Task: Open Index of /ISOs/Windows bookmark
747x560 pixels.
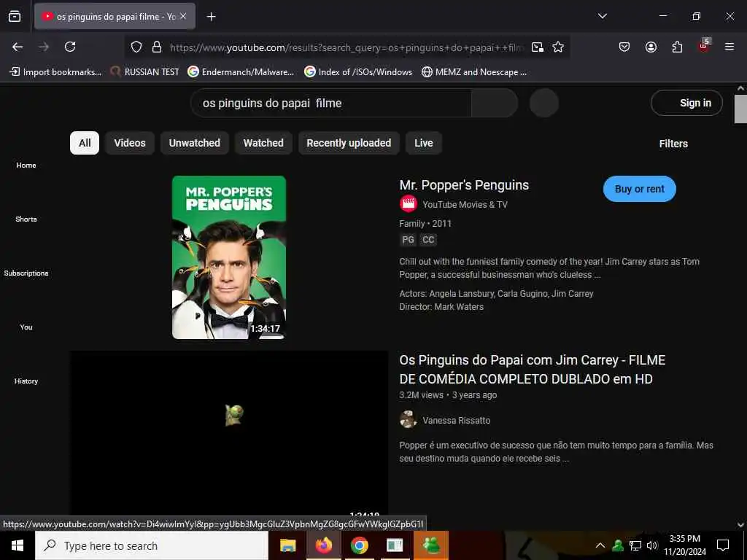Action: click(358, 72)
